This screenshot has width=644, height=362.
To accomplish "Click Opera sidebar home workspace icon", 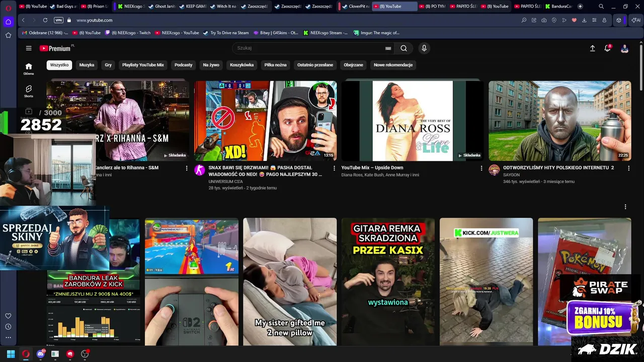I will (8, 22).
